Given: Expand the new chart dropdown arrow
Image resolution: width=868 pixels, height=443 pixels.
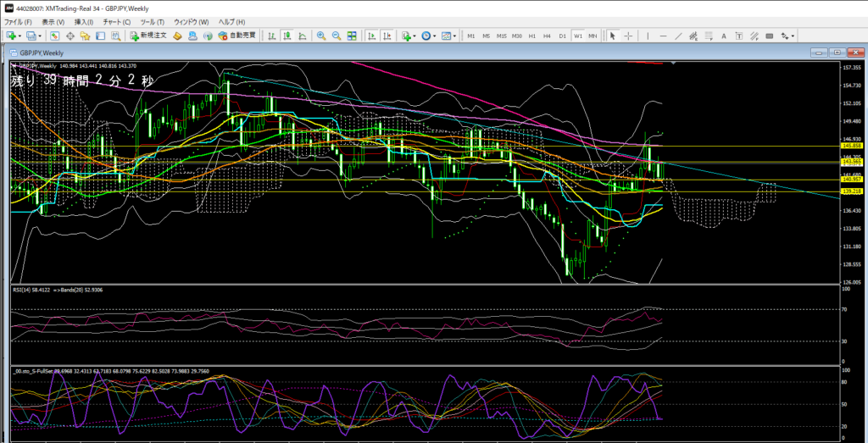Looking at the screenshot, I should (x=20, y=36).
